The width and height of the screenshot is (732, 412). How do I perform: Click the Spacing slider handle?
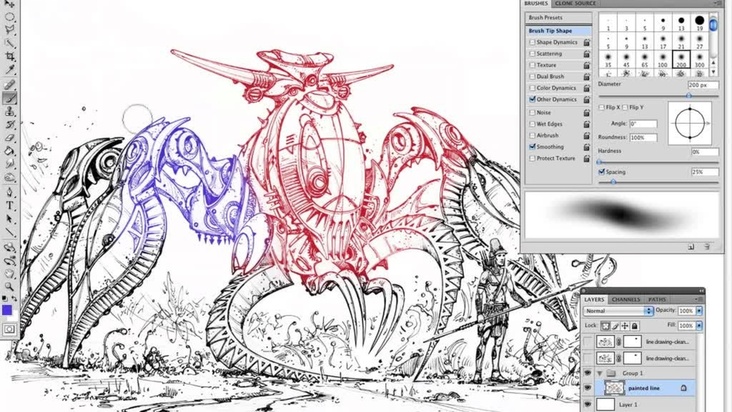pyautogui.click(x=613, y=182)
